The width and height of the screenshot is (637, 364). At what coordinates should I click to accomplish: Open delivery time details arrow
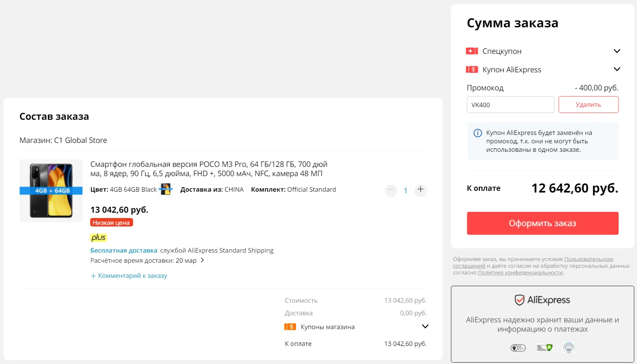202,260
